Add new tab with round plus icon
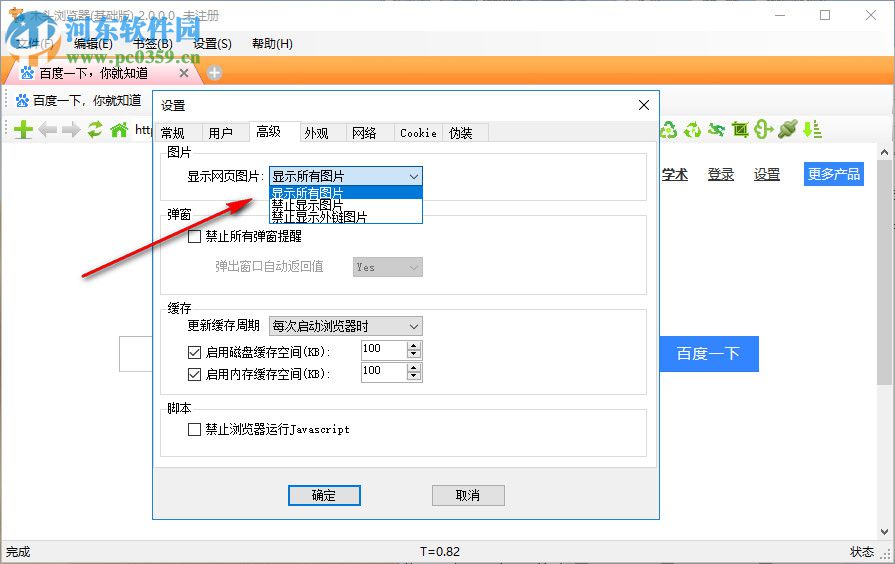Screen dimensions: 895x564 pyautogui.click(x=214, y=73)
